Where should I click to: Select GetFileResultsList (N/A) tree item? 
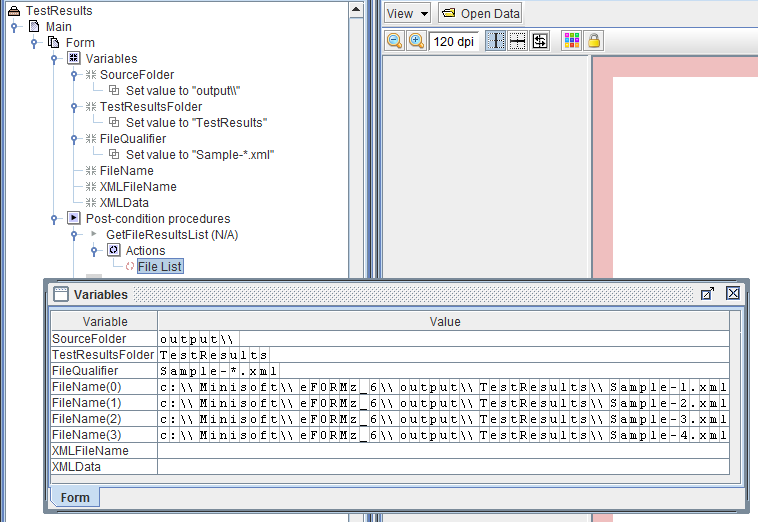click(172, 234)
